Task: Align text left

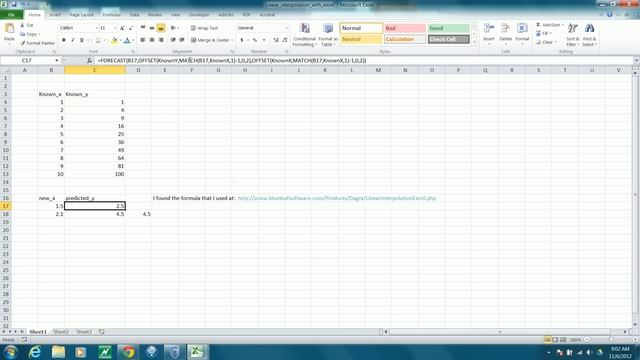Action: pos(143,40)
